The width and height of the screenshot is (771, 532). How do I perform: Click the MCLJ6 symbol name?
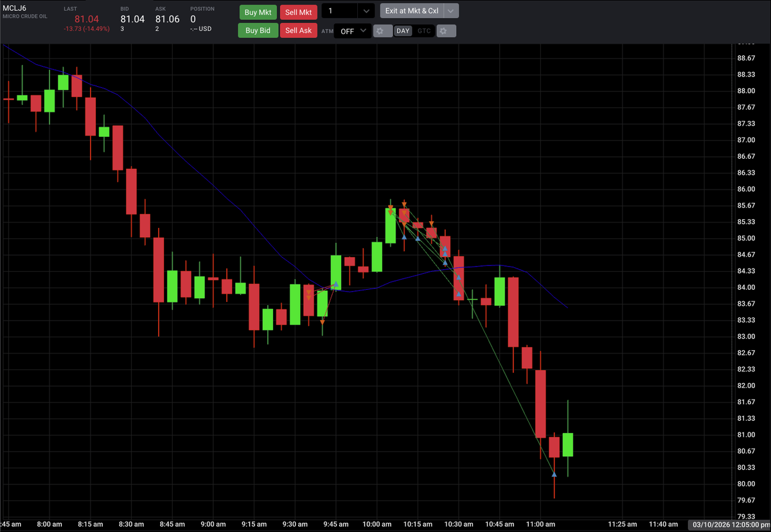coord(14,8)
